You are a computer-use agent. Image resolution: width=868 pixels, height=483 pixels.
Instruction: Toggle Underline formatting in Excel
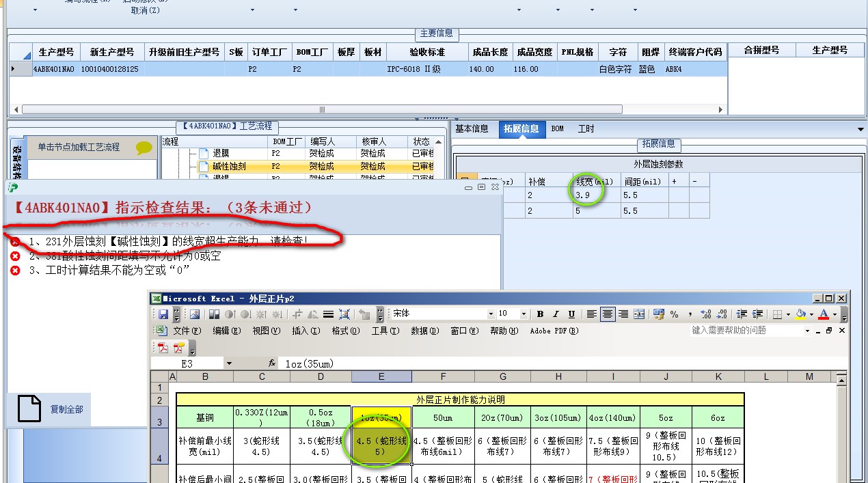point(571,314)
